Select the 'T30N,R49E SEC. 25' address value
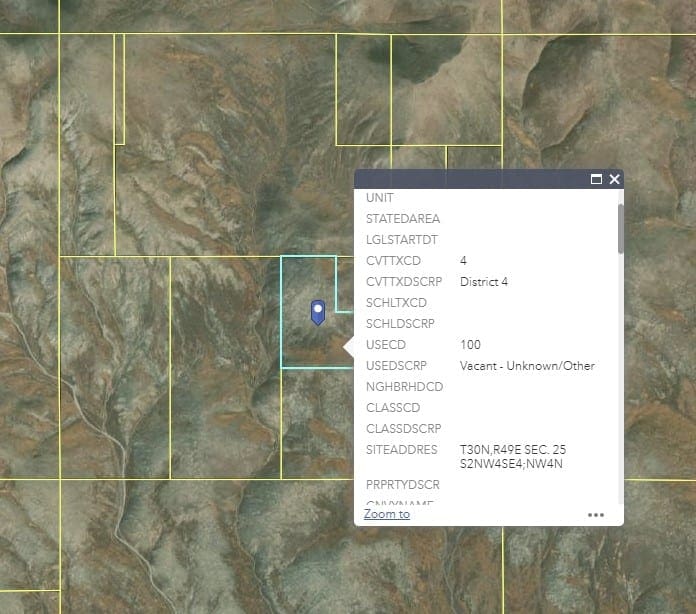Viewport: 696px width, 614px height. (x=513, y=450)
